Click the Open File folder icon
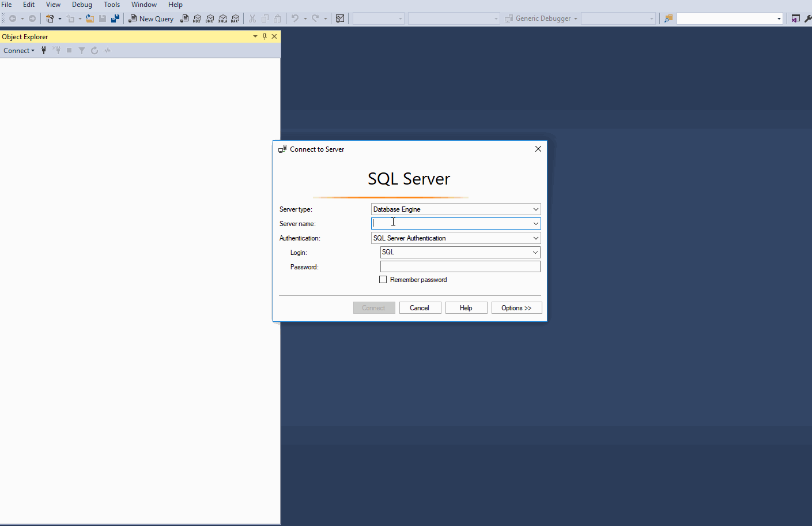 90,18
